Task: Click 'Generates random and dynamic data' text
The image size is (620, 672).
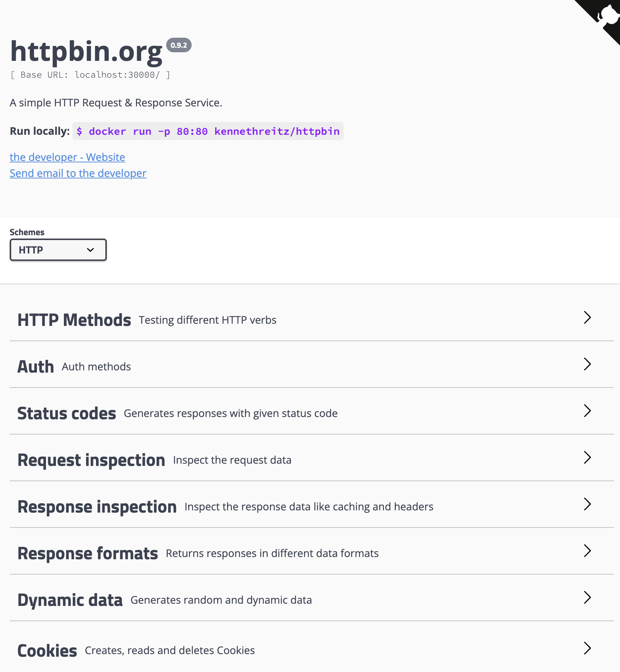Action: coord(221,600)
